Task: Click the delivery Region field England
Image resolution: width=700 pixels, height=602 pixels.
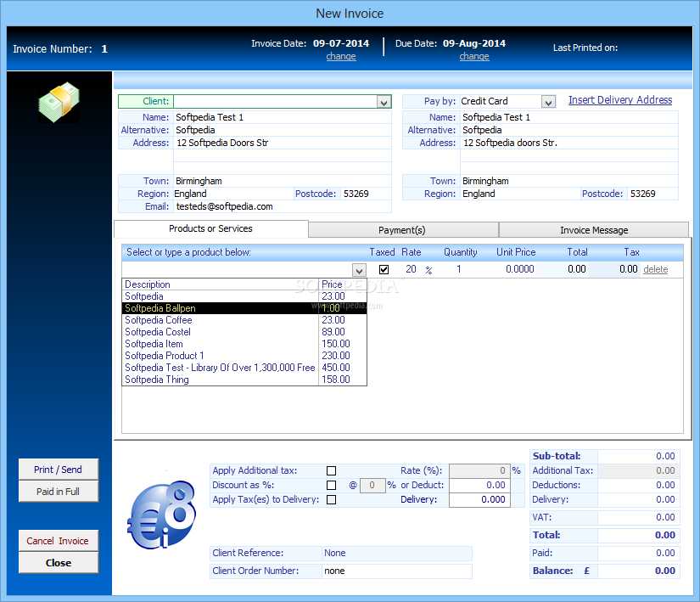Action: (520, 194)
